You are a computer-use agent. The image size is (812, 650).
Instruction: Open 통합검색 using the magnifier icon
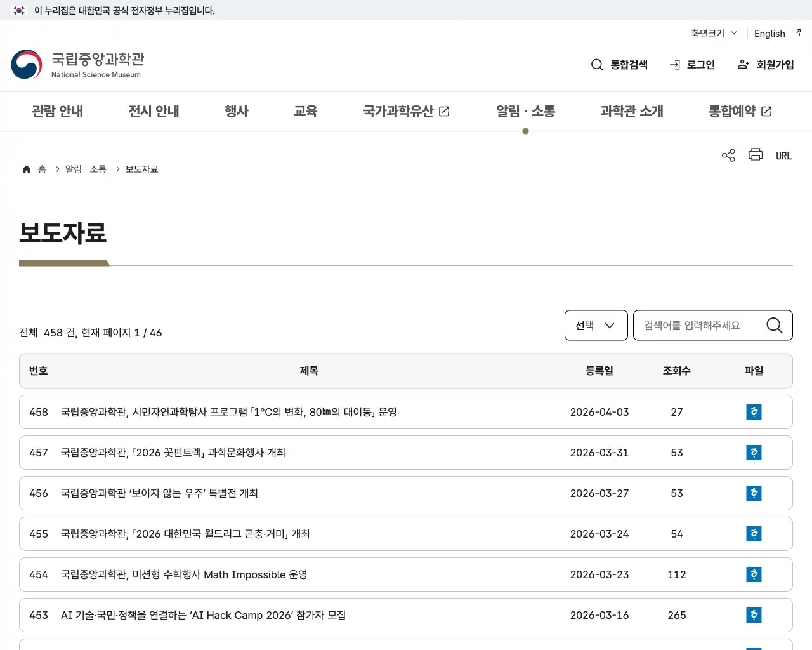(x=596, y=64)
